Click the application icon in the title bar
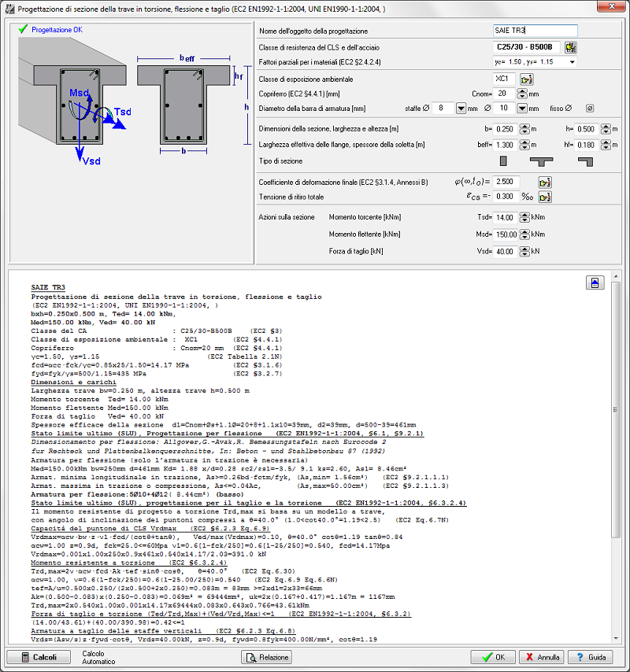The width and height of the screenshot is (630, 672). tap(9, 9)
